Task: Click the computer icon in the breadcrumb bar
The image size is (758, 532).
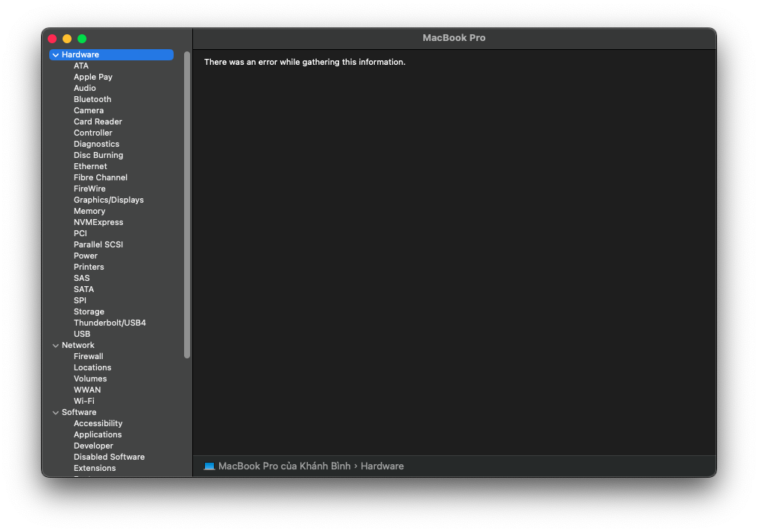Action: (209, 466)
